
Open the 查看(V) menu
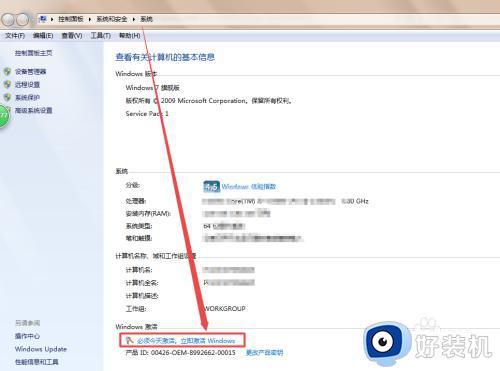tap(72, 36)
